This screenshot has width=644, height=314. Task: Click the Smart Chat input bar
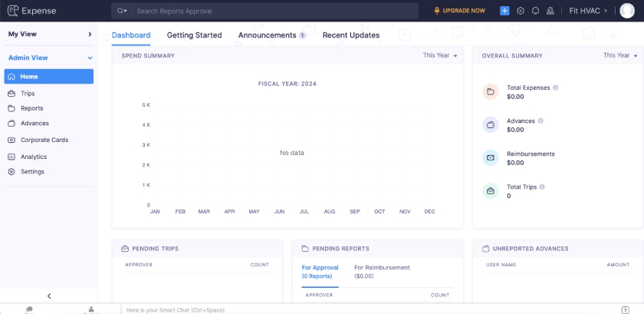370,310
